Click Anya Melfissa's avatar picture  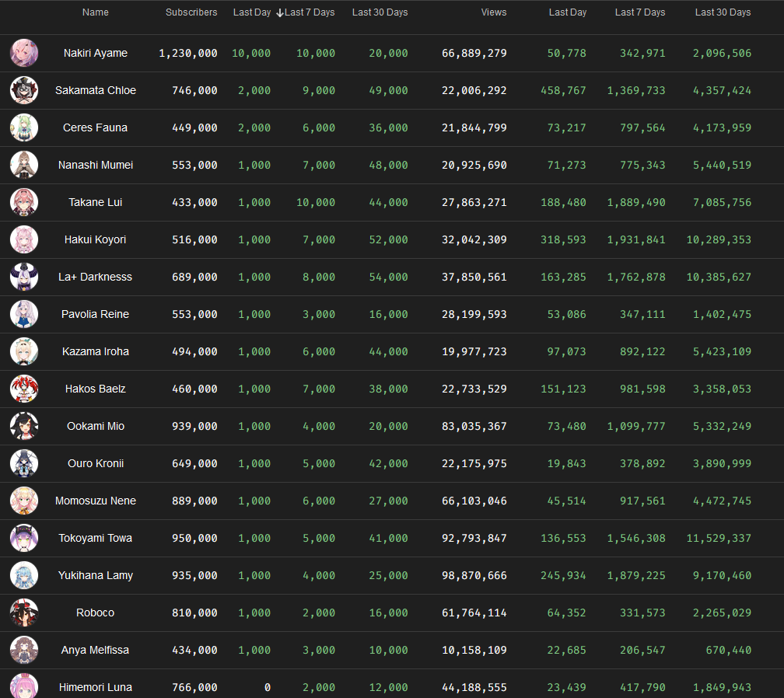point(24,650)
